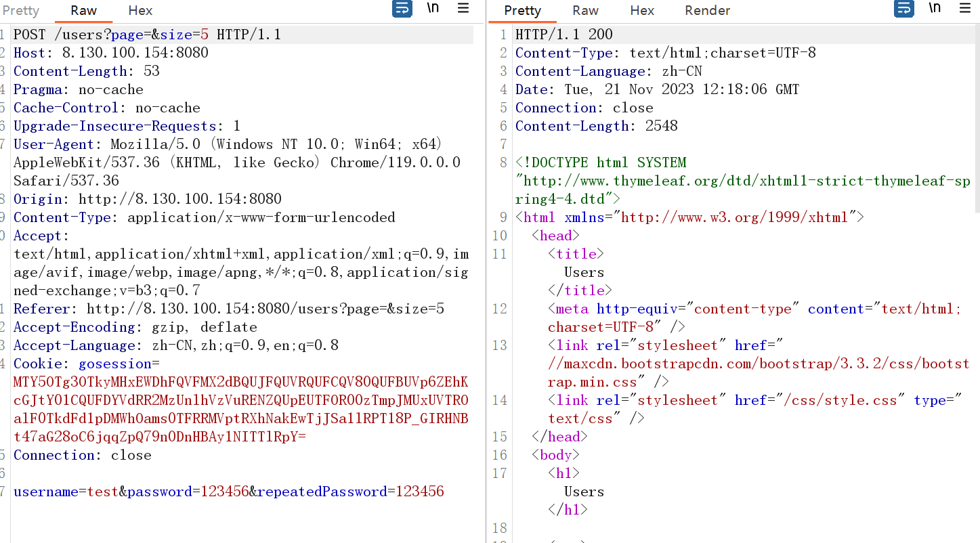Select the Content-Length: 2548 header
980x543 pixels.
pyautogui.click(x=597, y=126)
